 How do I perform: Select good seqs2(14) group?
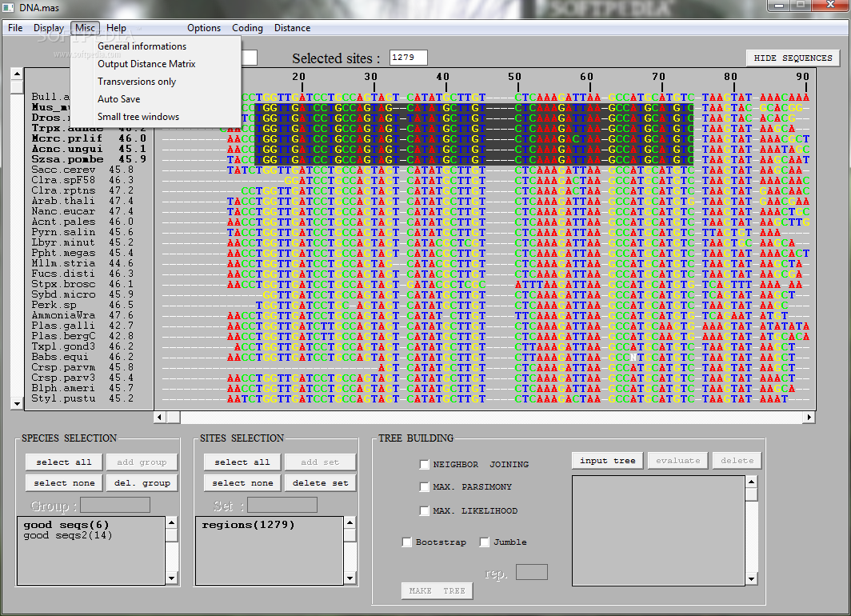[68, 535]
